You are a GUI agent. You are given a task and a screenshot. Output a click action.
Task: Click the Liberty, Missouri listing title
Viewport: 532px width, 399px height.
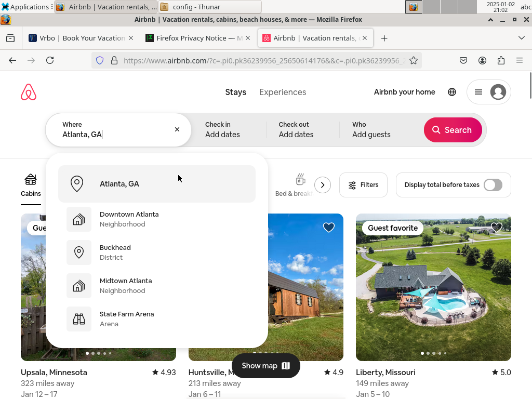point(385,372)
